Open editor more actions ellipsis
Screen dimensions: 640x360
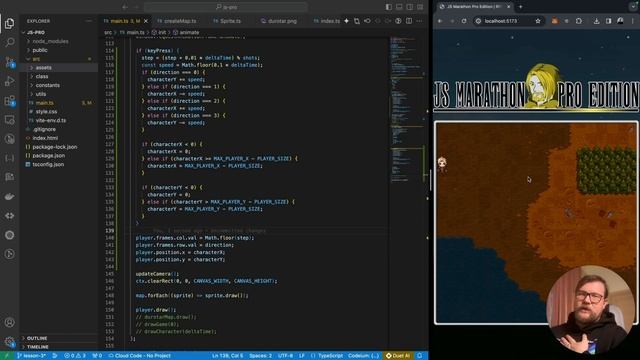pos(419,21)
